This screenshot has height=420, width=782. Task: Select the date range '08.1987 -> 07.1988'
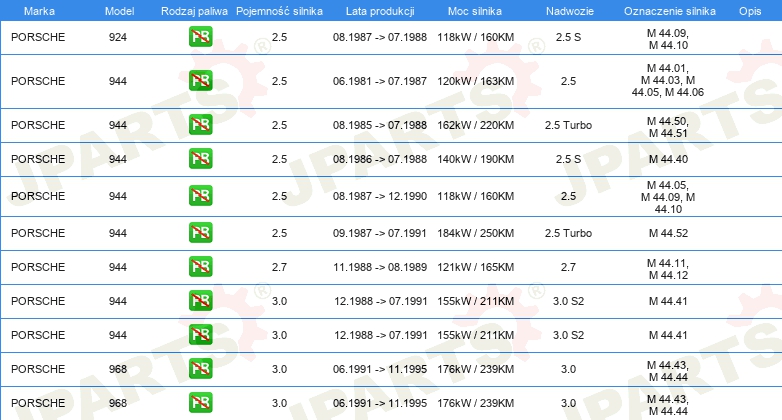(380, 37)
